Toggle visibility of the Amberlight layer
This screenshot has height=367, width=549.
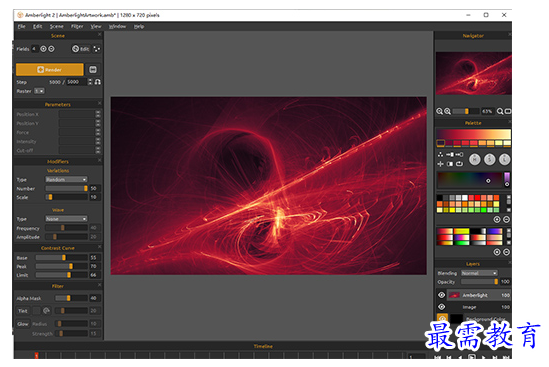[x=442, y=295]
